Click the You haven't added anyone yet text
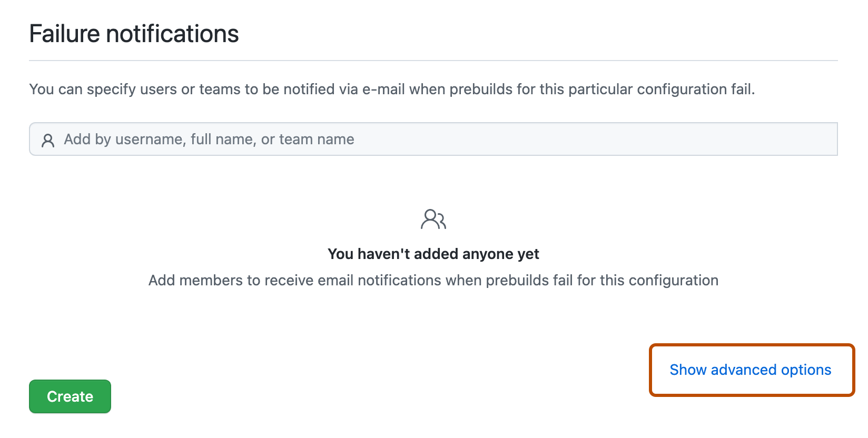This screenshot has height=438, width=868. click(433, 253)
